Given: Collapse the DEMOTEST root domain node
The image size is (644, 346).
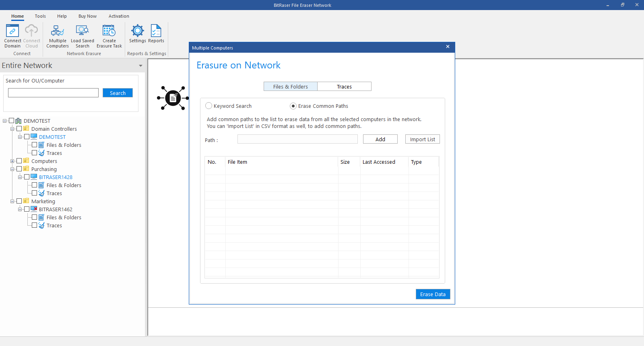Looking at the screenshot, I should click(x=4, y=121).
